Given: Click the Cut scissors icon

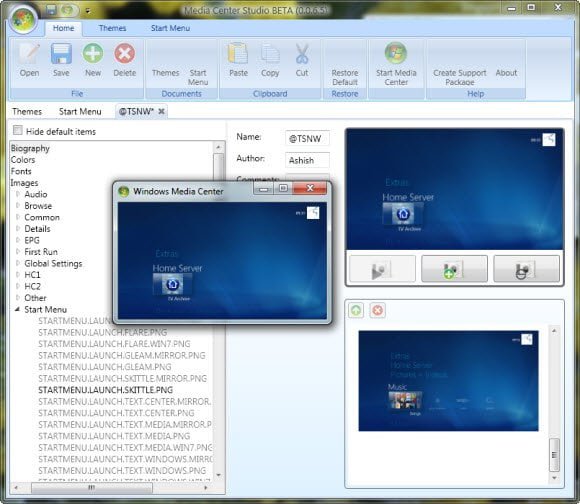Looking at the screenshot, I should (302, 54).
